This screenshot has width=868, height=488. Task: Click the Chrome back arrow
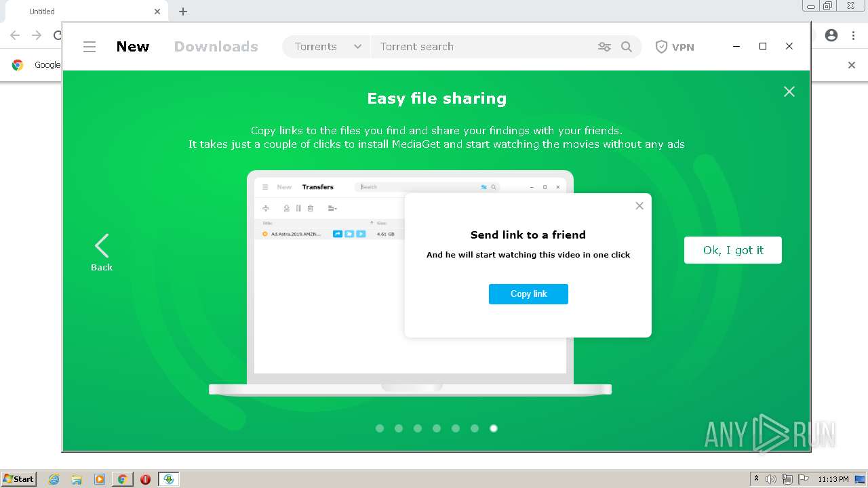[x=15, y=35]
